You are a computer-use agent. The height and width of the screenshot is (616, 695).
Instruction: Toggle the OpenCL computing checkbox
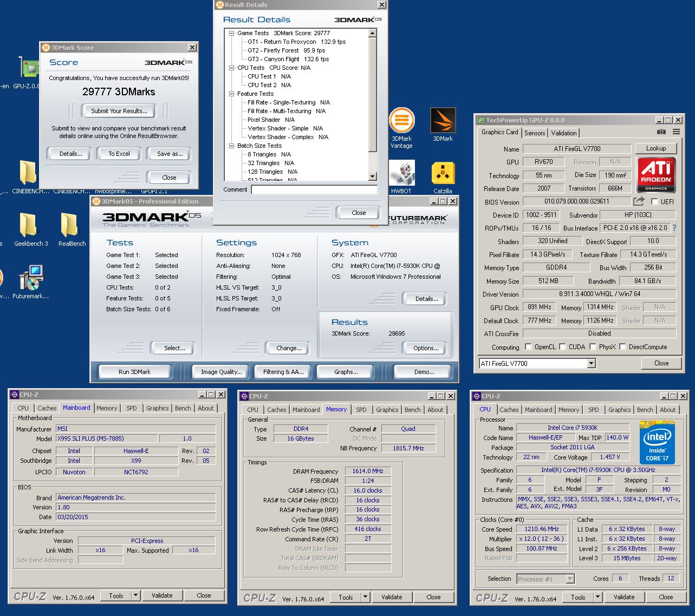click(528, 347)
